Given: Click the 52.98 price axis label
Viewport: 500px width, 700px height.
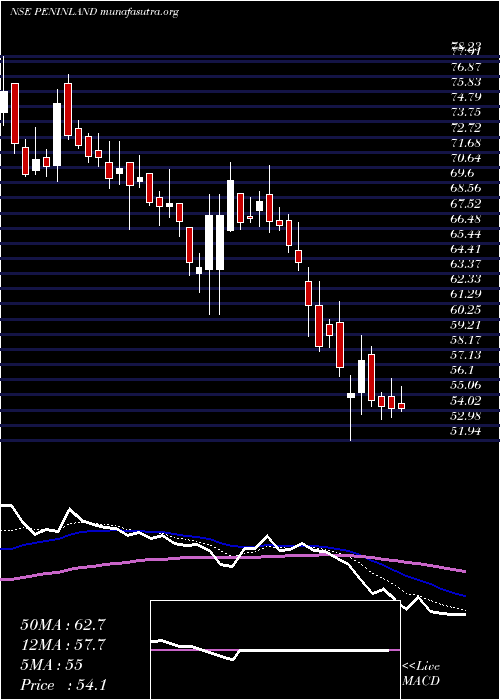Looking at the screenshot, I should (466, 416).
